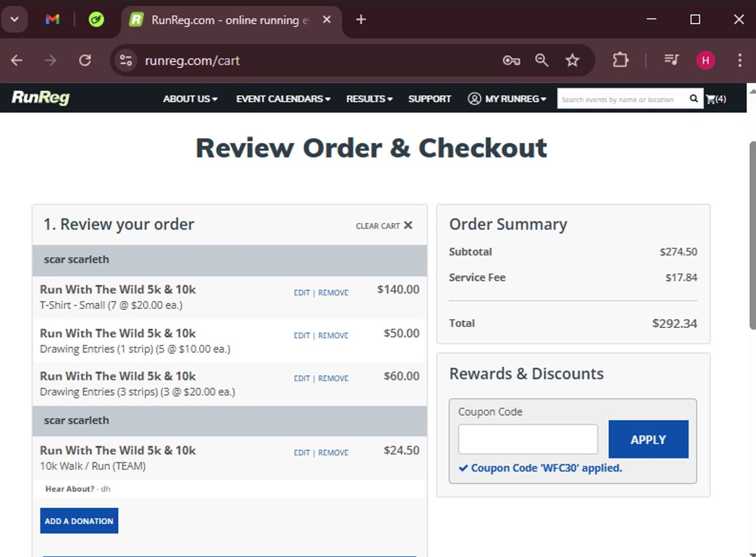
Task: Remove the Drawing Entries 1 strip item
Action: coord(333,335)
